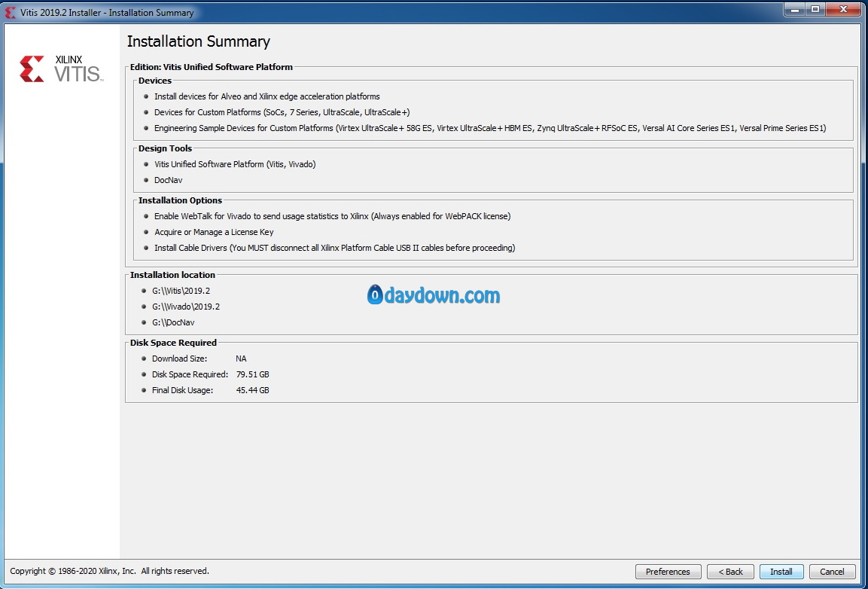Select the DocNav design tool entry
Screen dimensions: 868x589
169,181
